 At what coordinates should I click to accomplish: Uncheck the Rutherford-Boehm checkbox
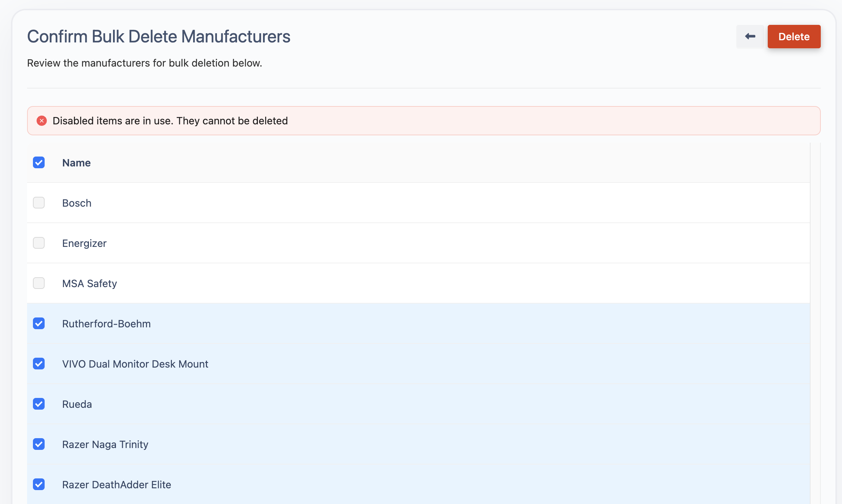click(x=39, y=323)
